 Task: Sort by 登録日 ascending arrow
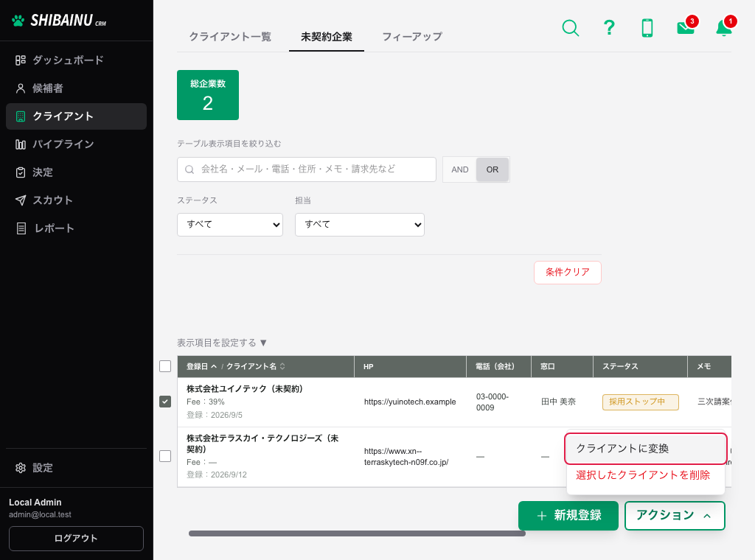click(x=214, y=366)
